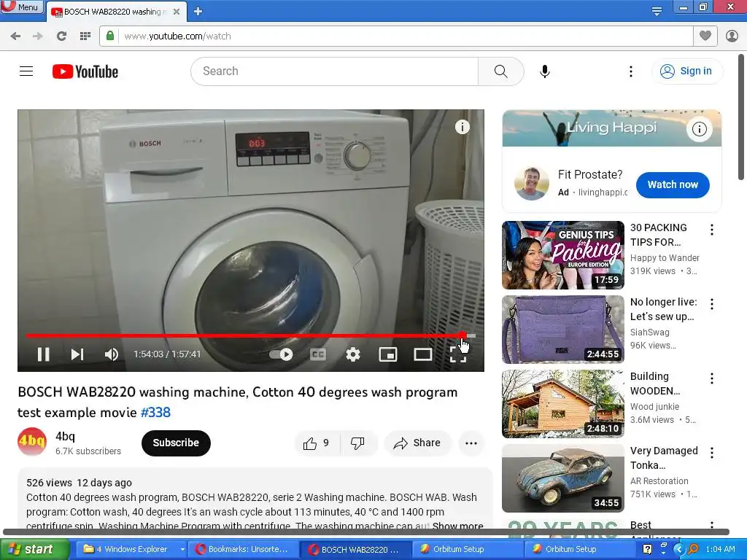Click the Sign in button
This screenshot has width=747, height=560.
[x=686, y=71]
